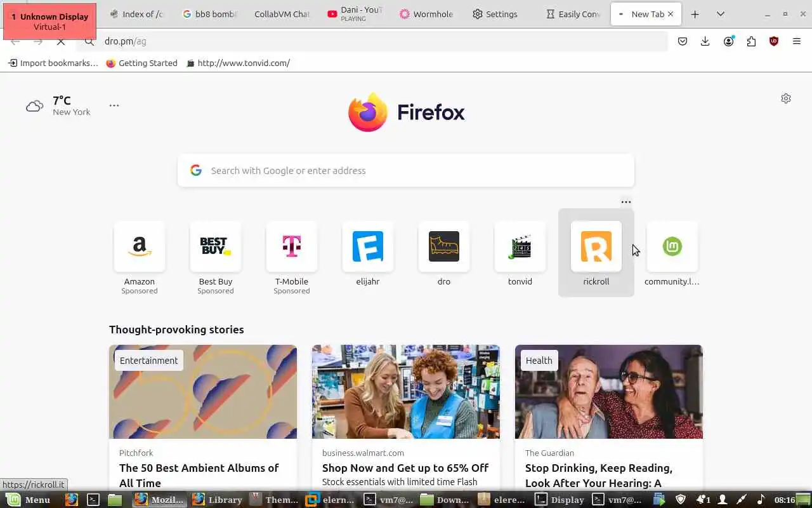Click the Entertainment topic label on story
812x508 pixels.
pyautogui.click(x=148, y=360)
